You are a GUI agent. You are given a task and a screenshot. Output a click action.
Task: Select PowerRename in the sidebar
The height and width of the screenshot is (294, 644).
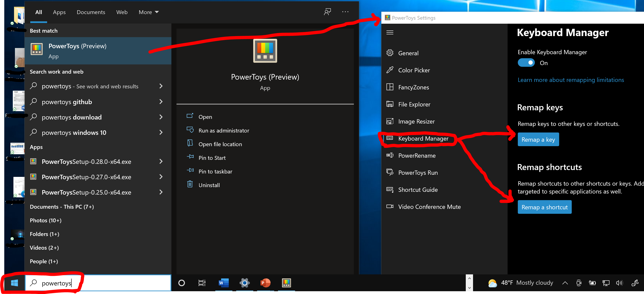click(417, 155)
